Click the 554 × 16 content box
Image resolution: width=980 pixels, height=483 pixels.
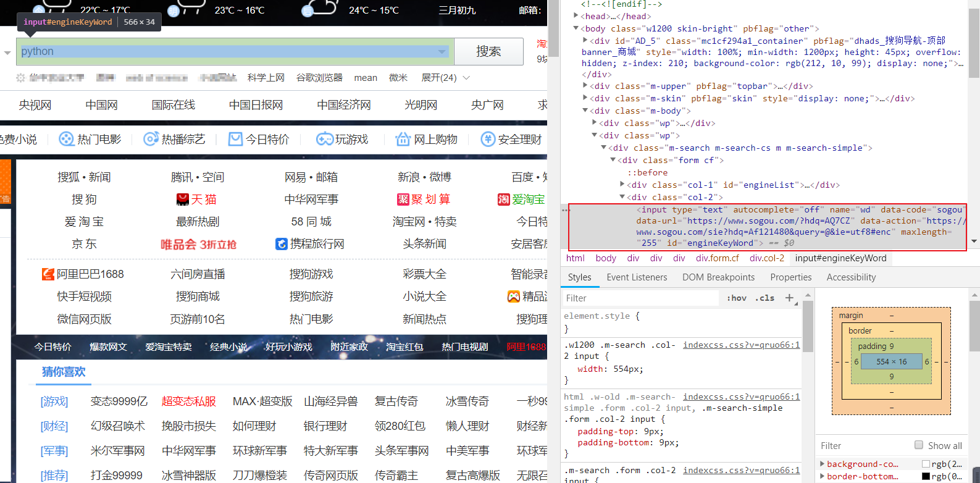[x=891, y=362]
